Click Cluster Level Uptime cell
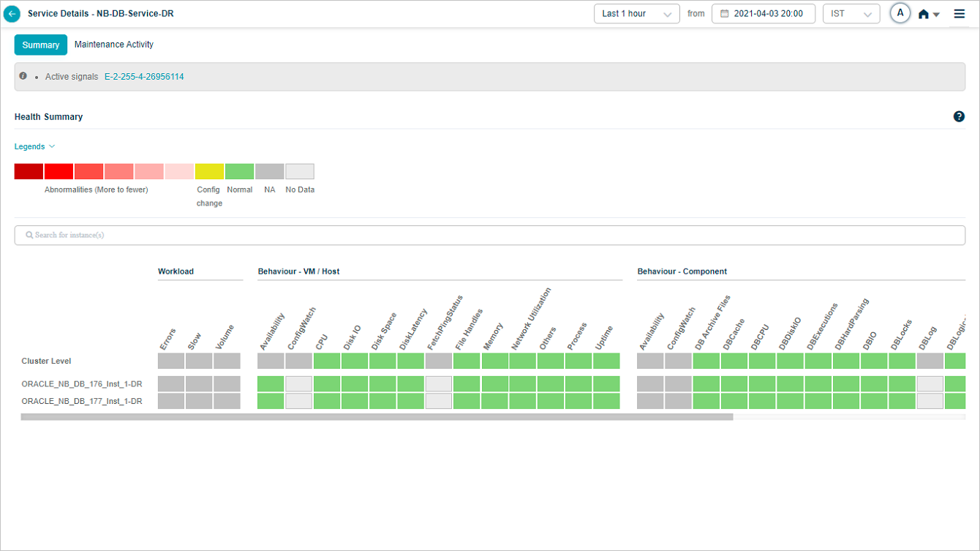This screenshot has height=551, width=980. (x=606, y=361)
